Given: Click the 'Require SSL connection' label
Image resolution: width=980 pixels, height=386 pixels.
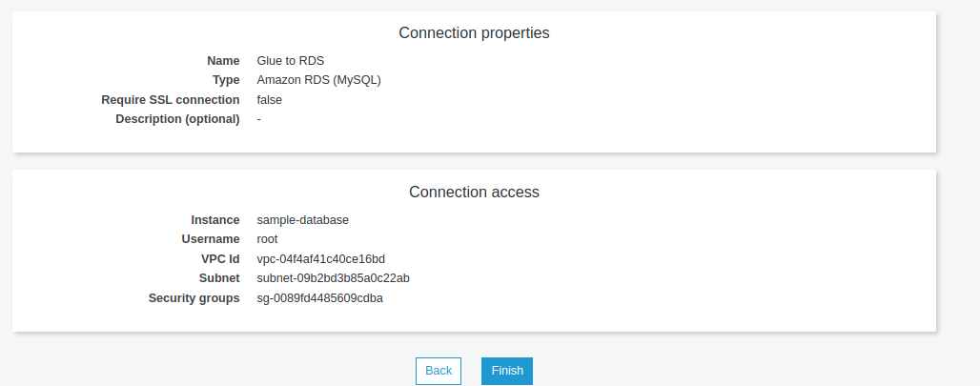Looking at the screenshot, I should click(171, 100).
